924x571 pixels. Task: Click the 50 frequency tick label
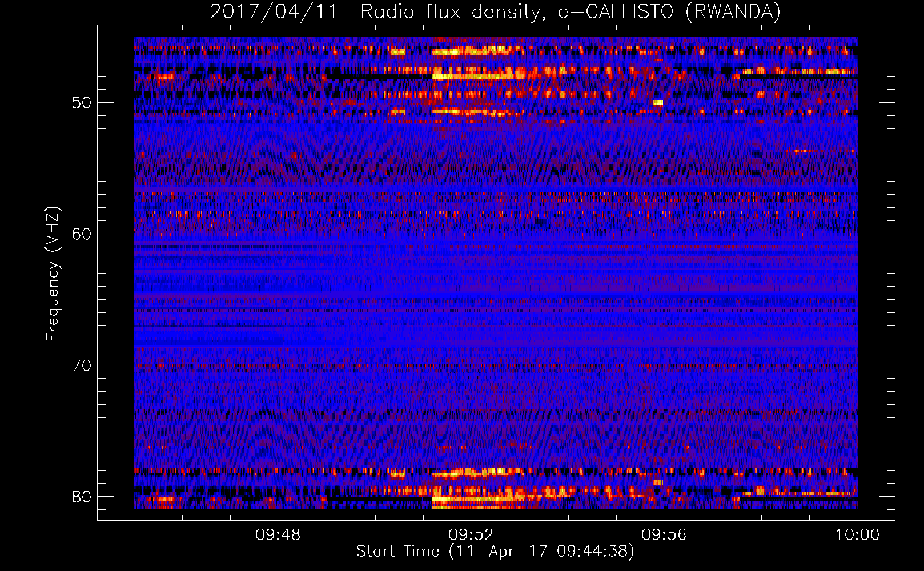click(82, 103)
